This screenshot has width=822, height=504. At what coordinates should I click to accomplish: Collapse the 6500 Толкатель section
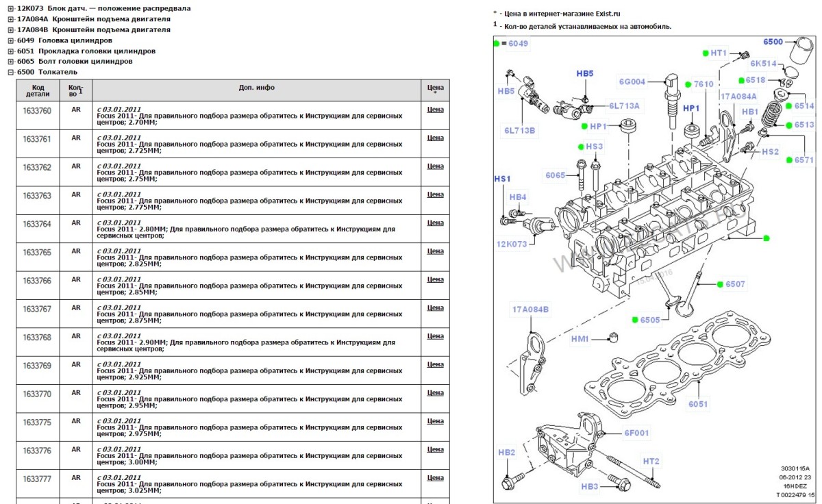click(11, 72)
